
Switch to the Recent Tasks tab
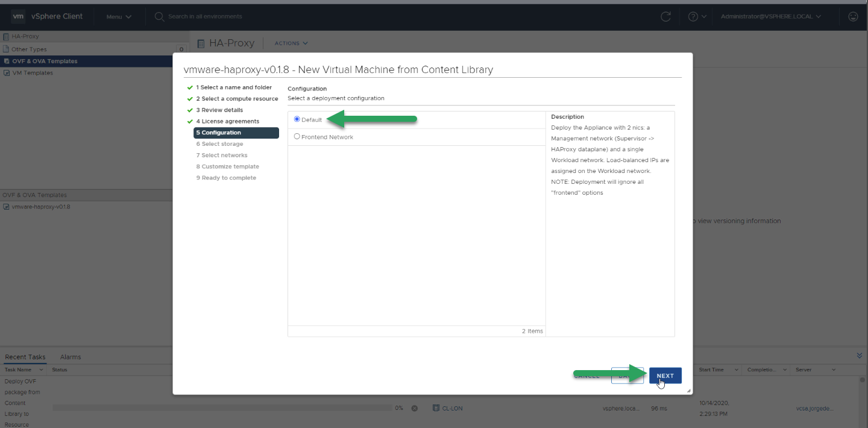[25, 357]
